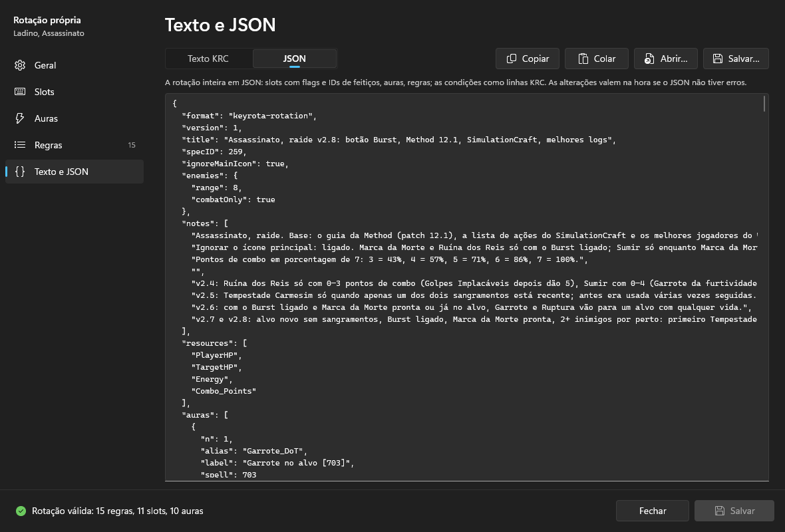
Task: Paste JSON using Colar button
Action: [x=597, y=59]
